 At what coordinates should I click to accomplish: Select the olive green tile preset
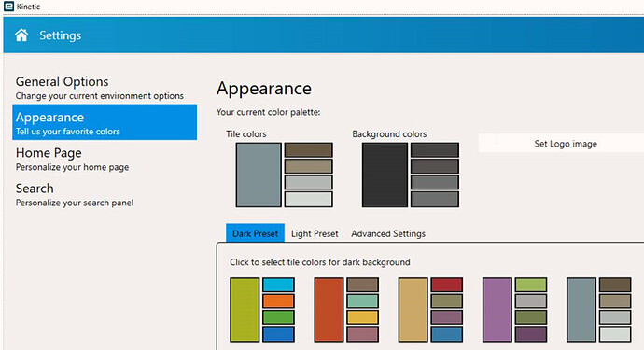[262, 310]
